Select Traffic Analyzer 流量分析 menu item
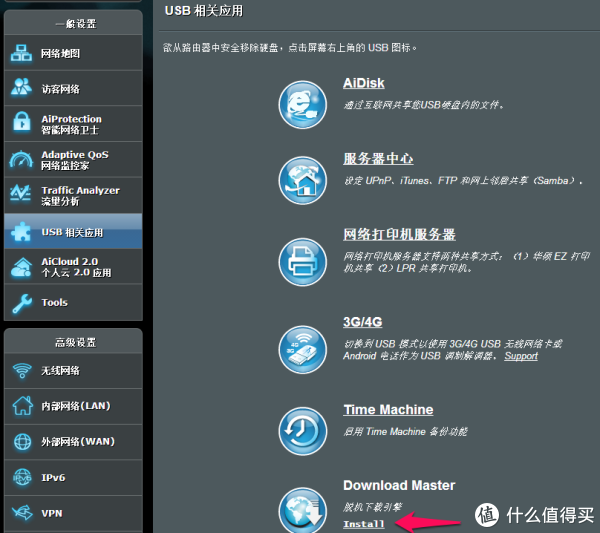The height and width of the screenshot is (533, 600). (73, 195)
